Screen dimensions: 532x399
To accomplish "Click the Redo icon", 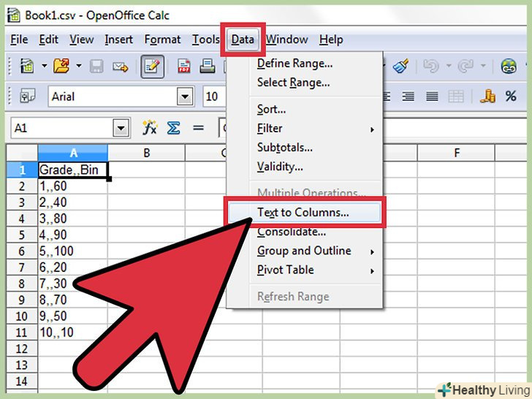I will tap(465, 66).
